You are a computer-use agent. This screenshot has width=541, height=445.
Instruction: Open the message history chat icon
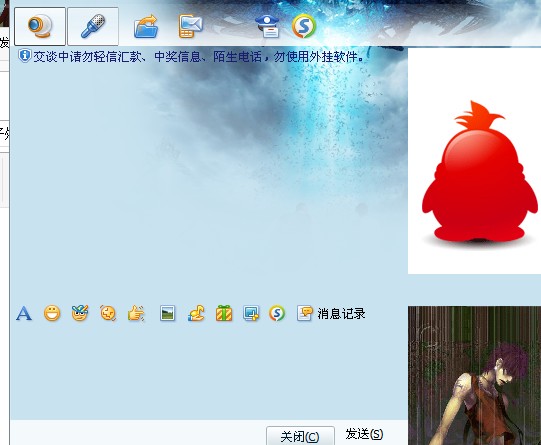point(305,313)
